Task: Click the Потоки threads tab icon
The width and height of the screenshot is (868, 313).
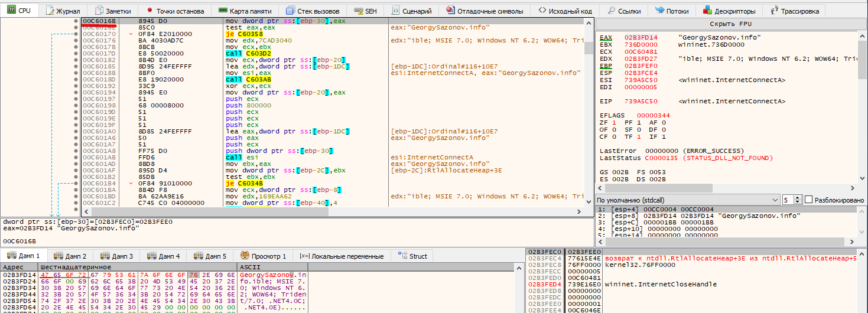Action: point(659,11)
